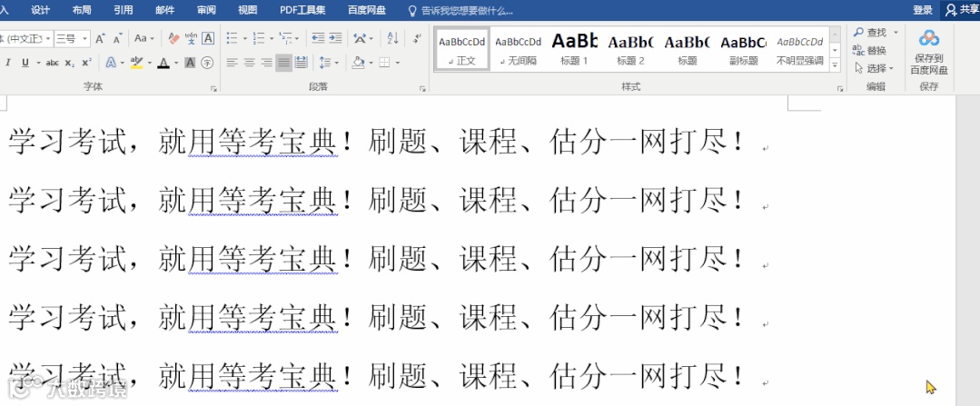This screenshot has height=406, width=980.
Task: Increase paragraph indent
Action: [x=336, y=39]
